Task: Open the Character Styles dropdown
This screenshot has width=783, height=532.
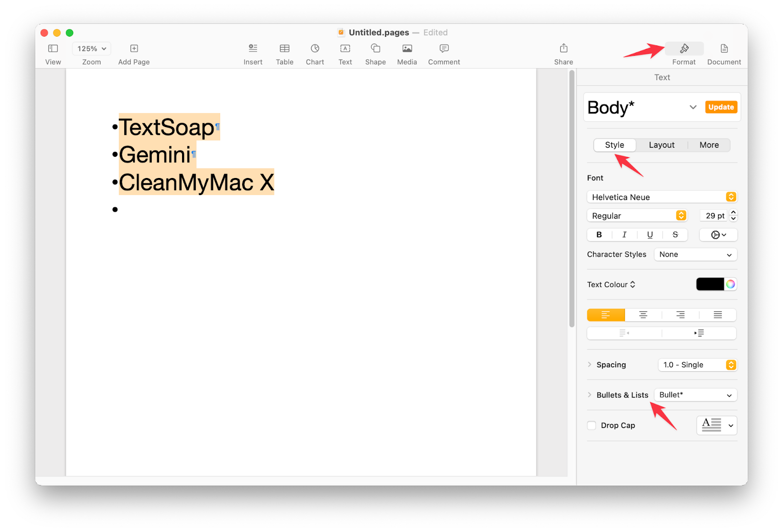Action: (695, 254)
